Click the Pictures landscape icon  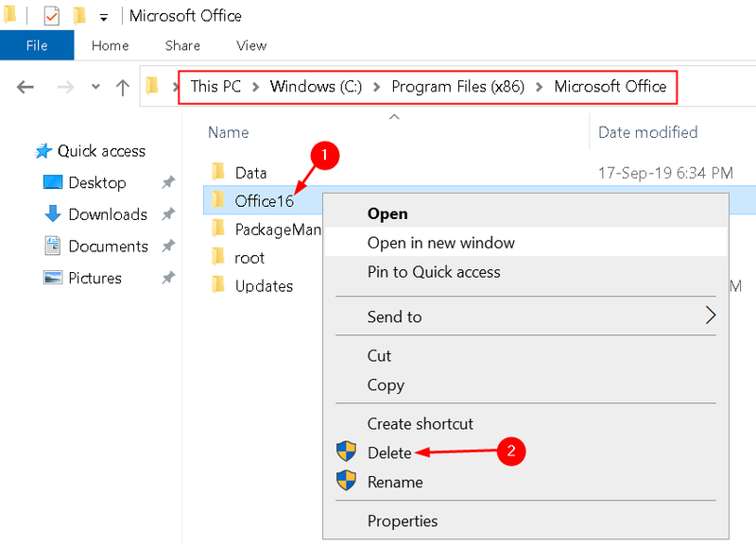(x=53, y=278)
